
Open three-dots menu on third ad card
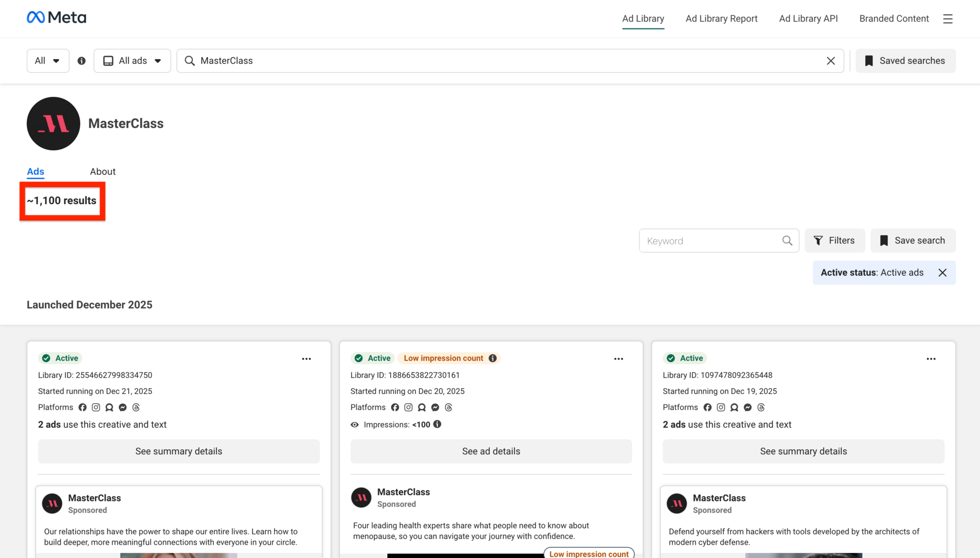pos(931,359)
